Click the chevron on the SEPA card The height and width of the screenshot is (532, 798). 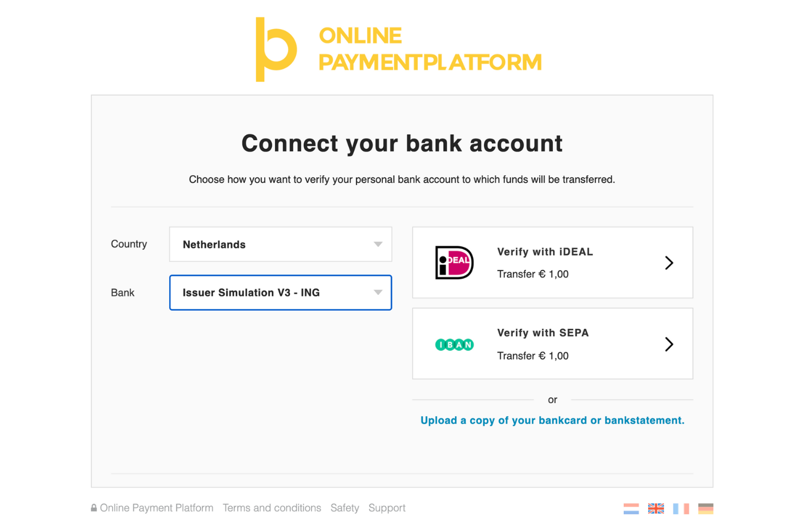pos(669,344)
